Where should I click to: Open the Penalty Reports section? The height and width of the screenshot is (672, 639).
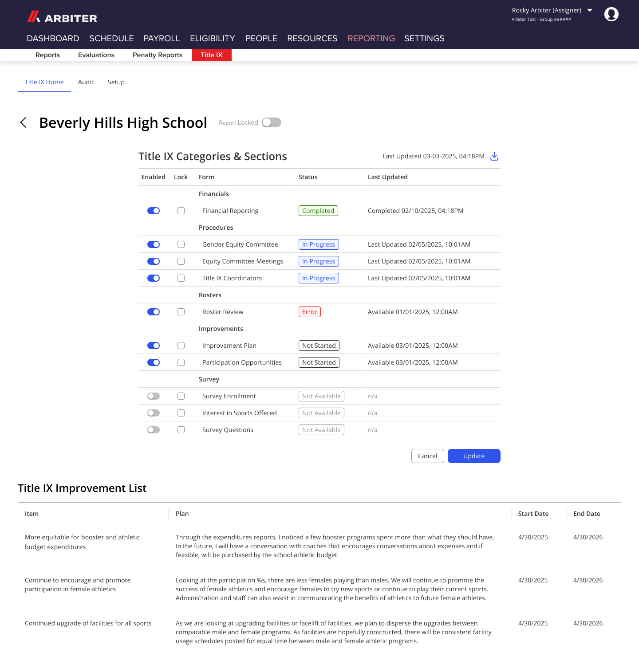click(157, 55)
